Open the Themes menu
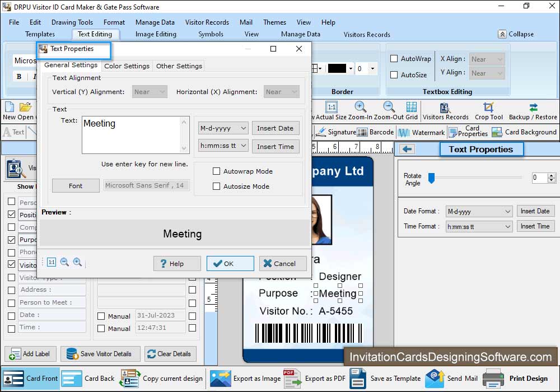The width and height of the screenshot is (560, 392). [274, 22]
